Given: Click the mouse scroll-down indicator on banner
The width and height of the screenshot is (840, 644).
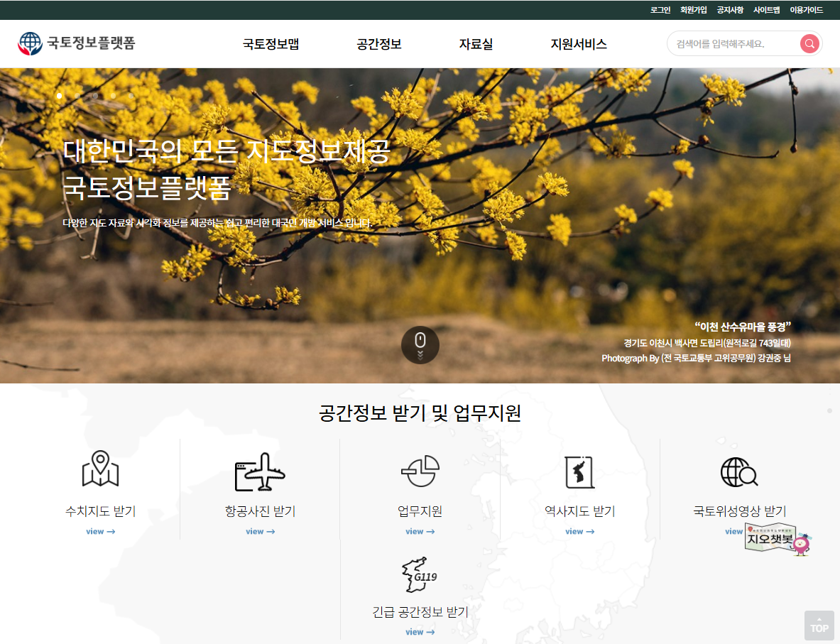Looking at the screenshot, I should click(x=420, y=345).
